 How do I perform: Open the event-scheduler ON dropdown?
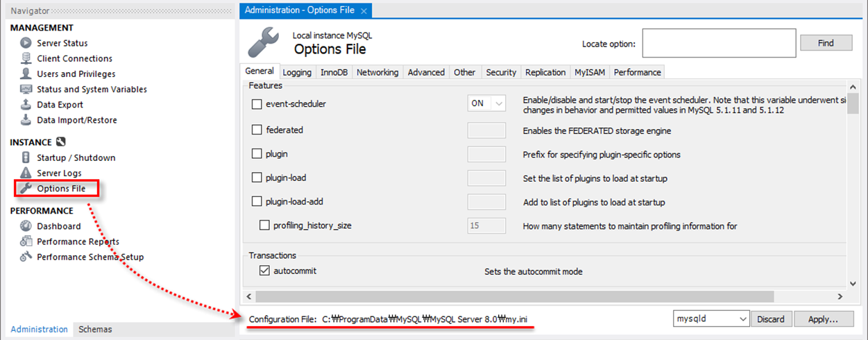point(486,103)
